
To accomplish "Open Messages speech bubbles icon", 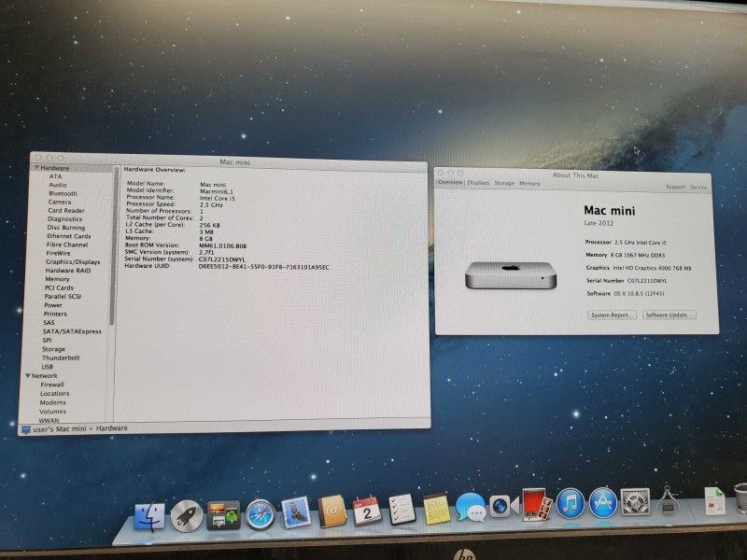I will pos(471,507).
